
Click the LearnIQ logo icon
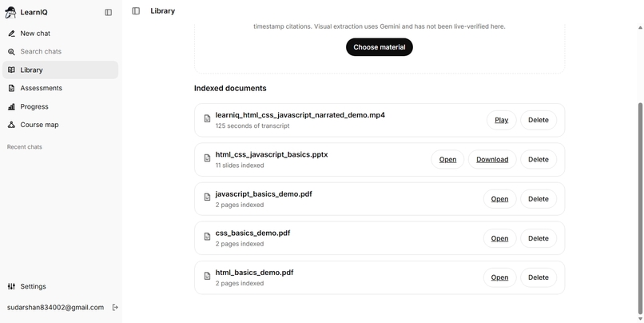pos(10,12)
